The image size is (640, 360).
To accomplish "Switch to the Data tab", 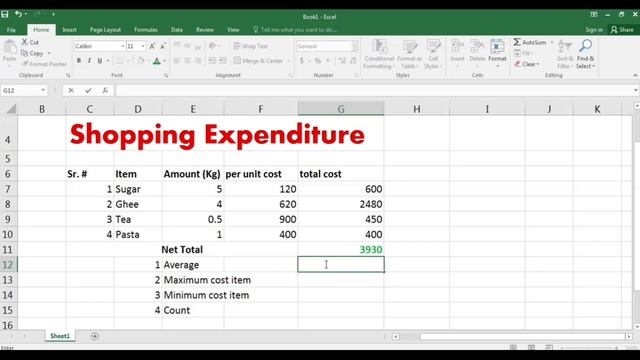I will 177,30.
